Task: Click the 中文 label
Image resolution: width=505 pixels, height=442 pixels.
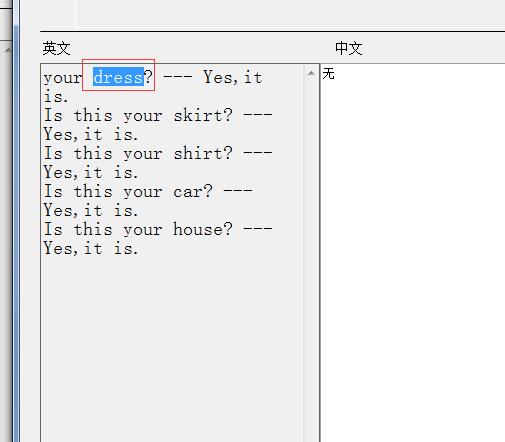Action: click(x=349, y=48)
